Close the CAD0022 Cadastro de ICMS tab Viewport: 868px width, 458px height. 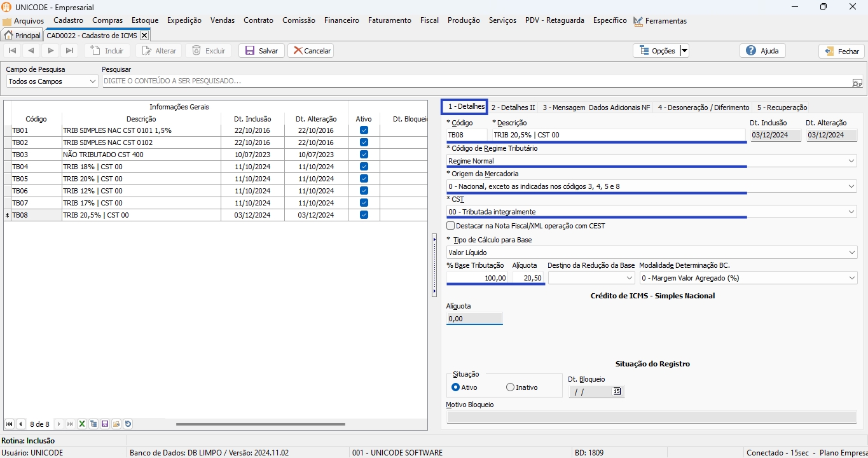pyautogui.click(x=144, y=36)
